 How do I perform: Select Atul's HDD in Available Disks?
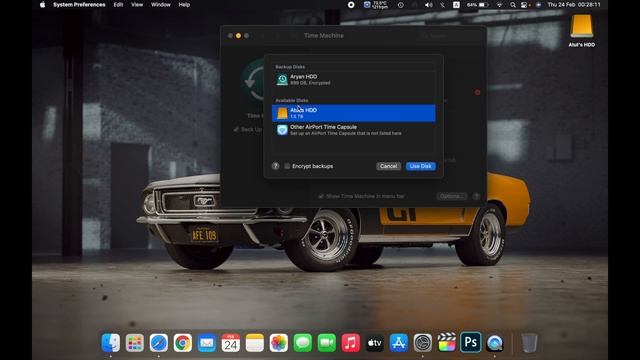(x=353, y=113)
